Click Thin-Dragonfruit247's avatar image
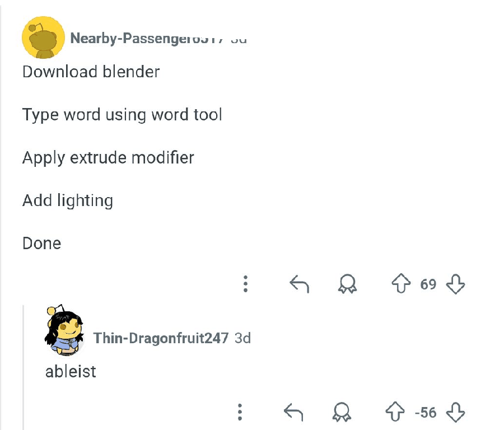Image resolution: width=504 pixels, height=430 pixels. click(x=64, y=330)
